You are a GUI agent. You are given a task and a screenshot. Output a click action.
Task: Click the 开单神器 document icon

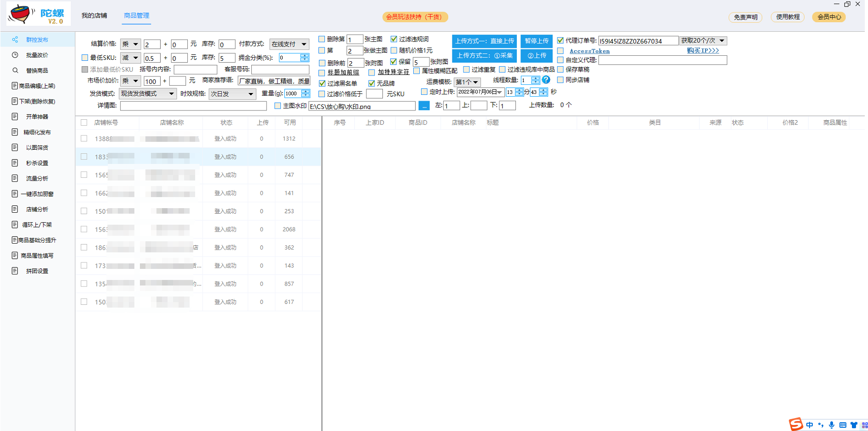coord(15,116)
